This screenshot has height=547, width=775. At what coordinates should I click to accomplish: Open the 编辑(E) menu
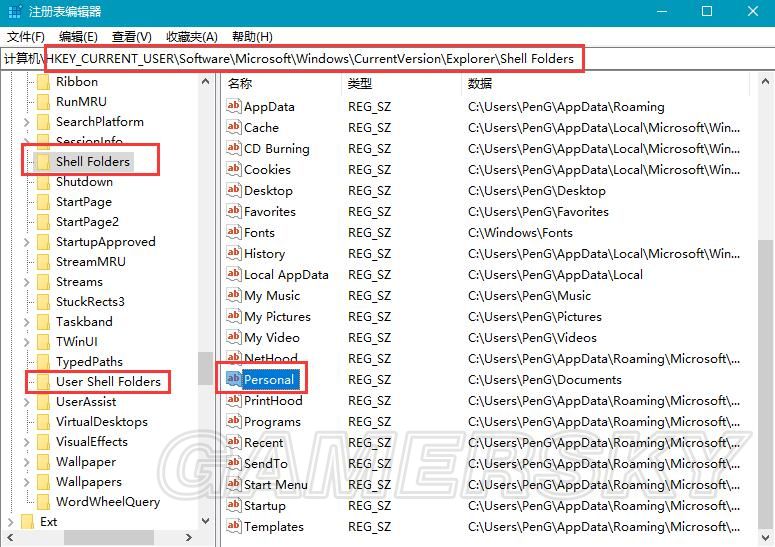pyautogui.click(x=78, y=37)
